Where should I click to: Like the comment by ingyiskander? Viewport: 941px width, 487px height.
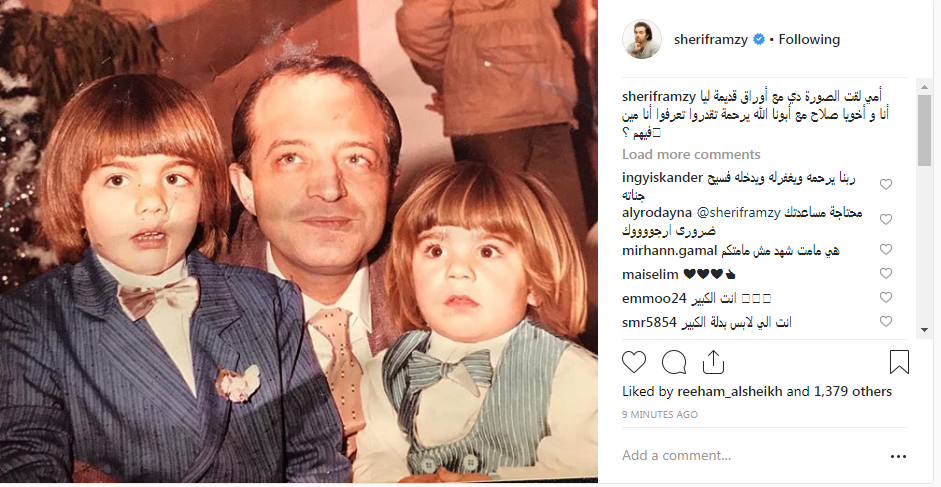coord(886,184)
